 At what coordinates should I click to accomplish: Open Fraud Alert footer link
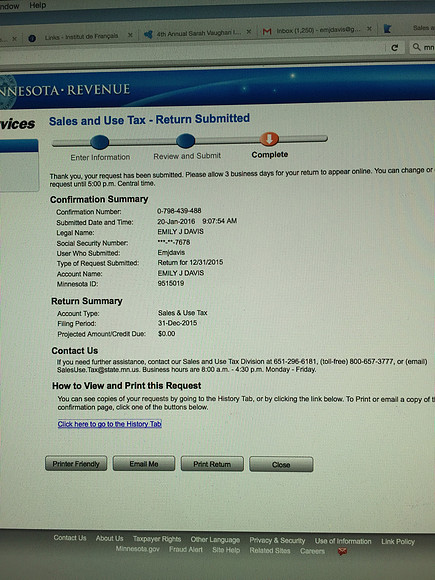pos(186,550)
